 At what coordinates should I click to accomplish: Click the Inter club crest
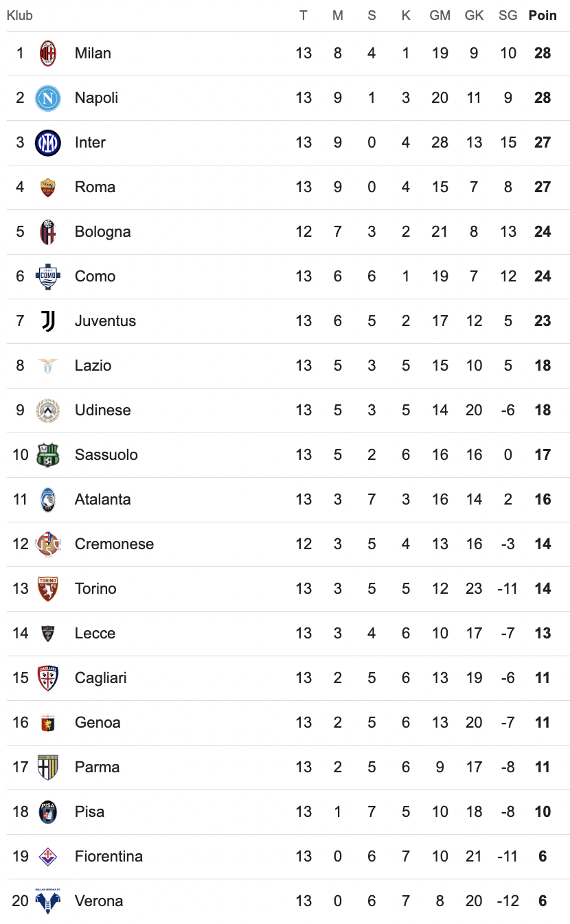[48, 143]
